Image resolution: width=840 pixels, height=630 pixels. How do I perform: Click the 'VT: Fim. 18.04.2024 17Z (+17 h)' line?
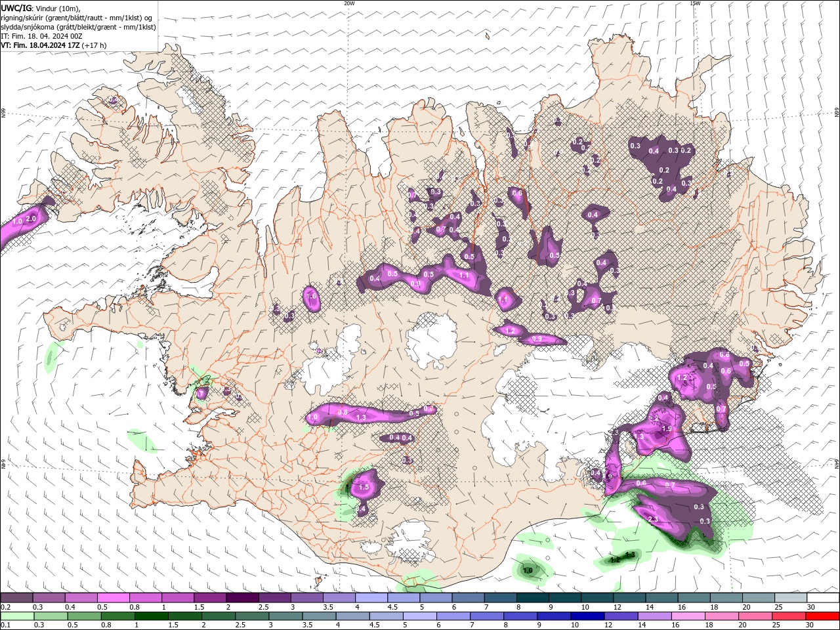53,45
